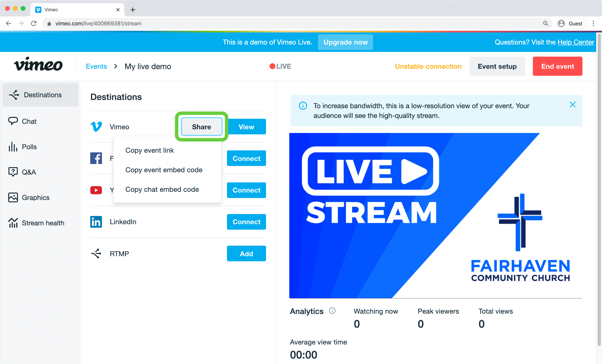This screenshot has width=602, height=364.
Task: Click the live stream preview thumbnail
Action: coord(435,215)
